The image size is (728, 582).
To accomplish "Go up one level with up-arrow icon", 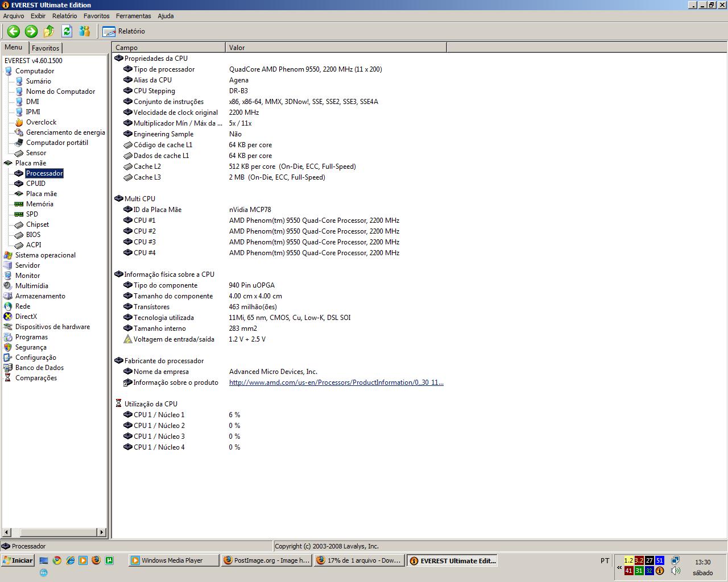I will coord(49,31).
